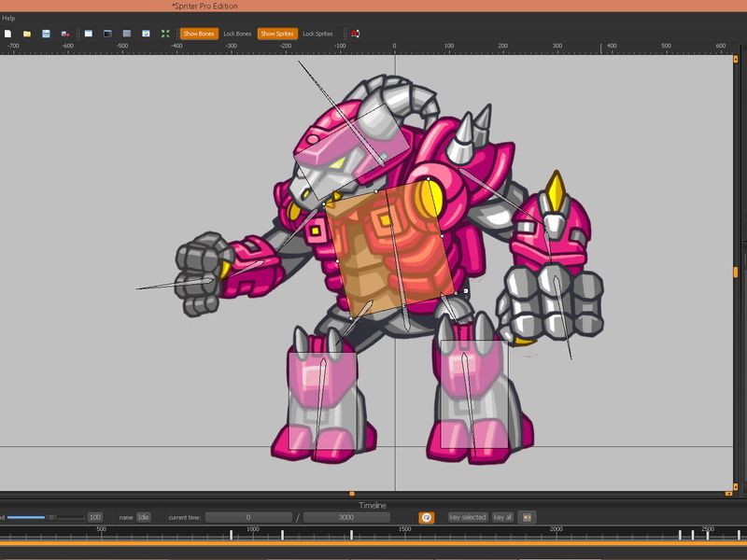Select the timeline keyframe just after 1000
The image size is (747, 560).
[x=283, y=535]
